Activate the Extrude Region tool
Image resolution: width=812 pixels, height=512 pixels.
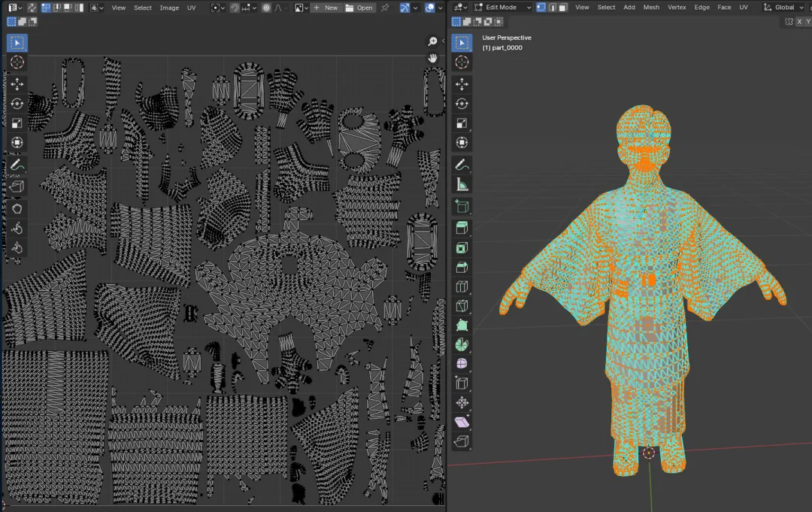(x=462, y=228)
